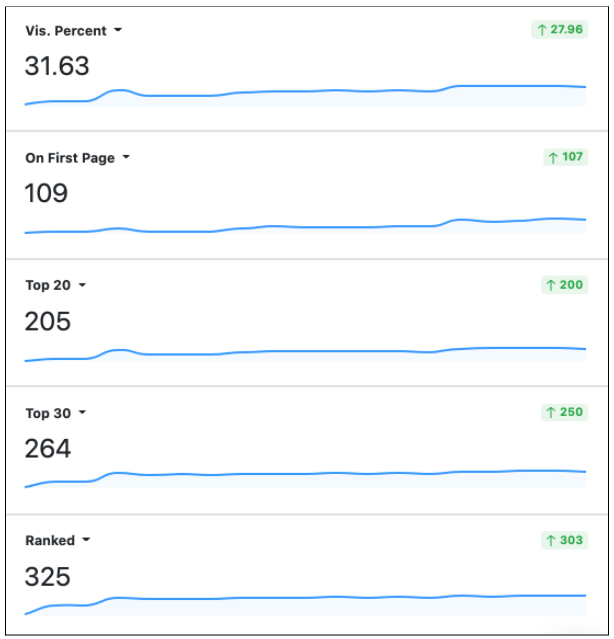This screenshot has height=639, width=614.
Task: Click the up-arrow 107 change badge
Action: pyautogui.click(x=566, y=157)
